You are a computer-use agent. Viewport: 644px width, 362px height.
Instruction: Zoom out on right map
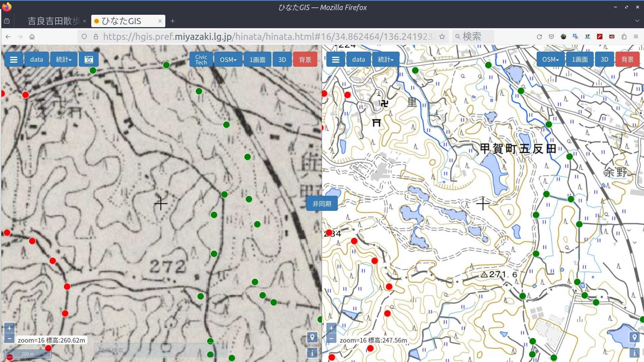click(x=331, y=338)
